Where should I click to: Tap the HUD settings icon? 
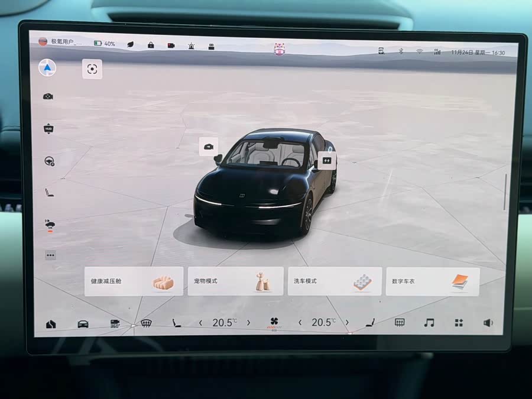click(x=48, y=129)
